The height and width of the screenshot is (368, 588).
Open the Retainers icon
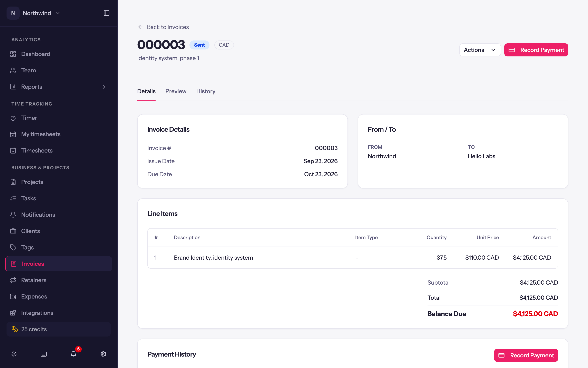point(13,280)
